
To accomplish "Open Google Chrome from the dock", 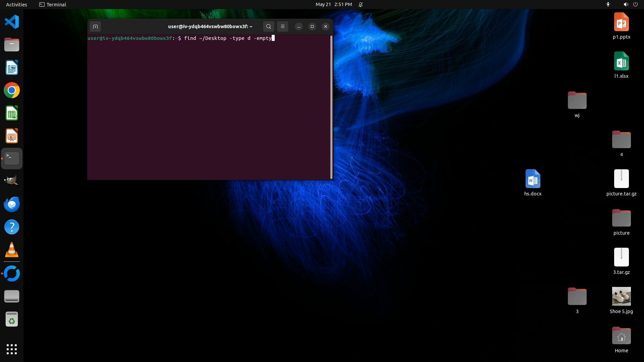I will [x=12, y=90].
